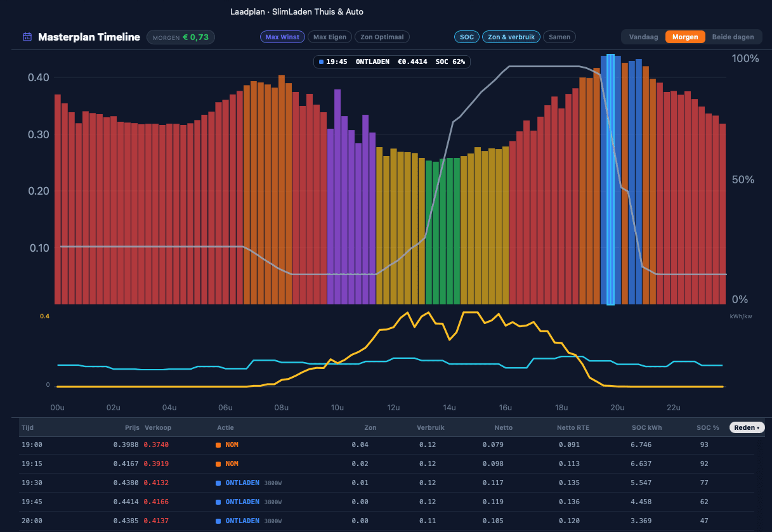Select the Max Eigen strategy
This screenshot has width=772, height=532.
point(330,37)
